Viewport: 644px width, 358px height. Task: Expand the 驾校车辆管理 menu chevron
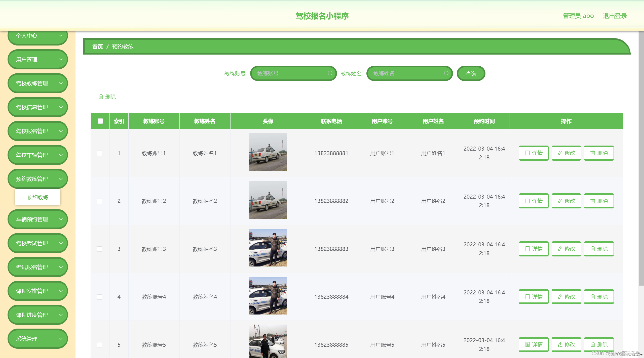(61, 155)
